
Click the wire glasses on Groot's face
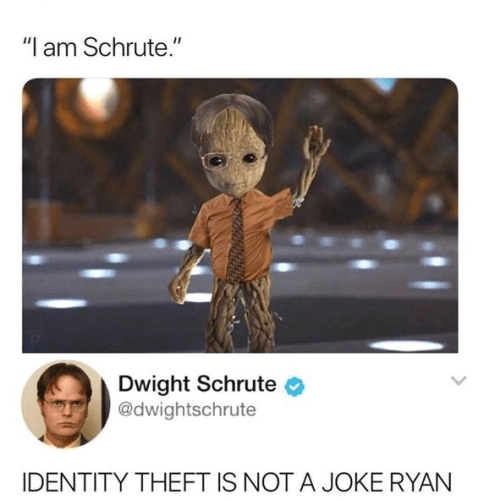point(231,159)
